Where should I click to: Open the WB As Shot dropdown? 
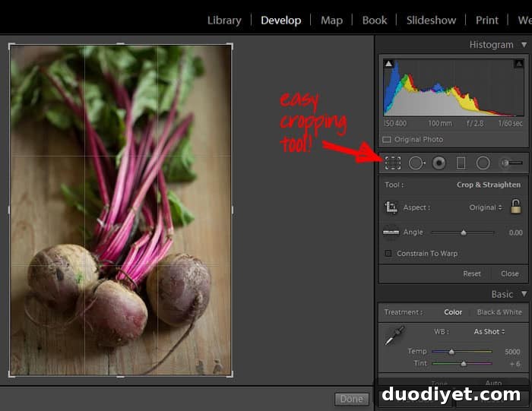pyautogui.click(x=489, y=332)
